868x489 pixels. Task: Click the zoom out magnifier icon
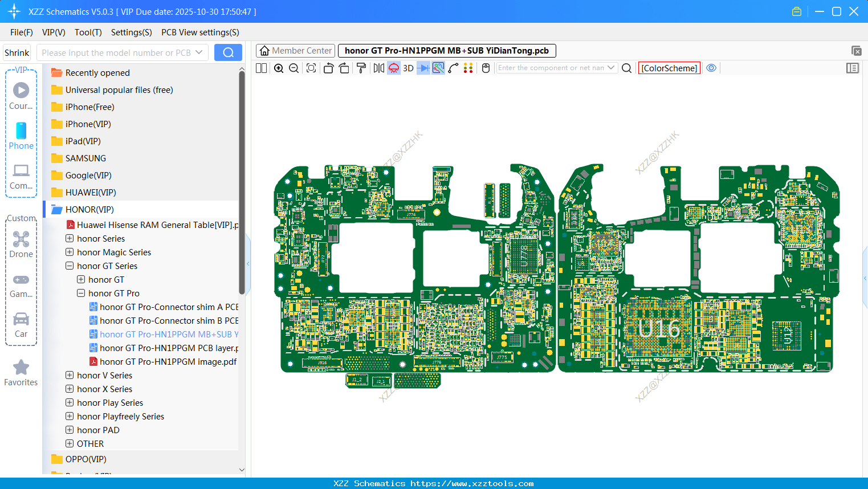point(294,68)
